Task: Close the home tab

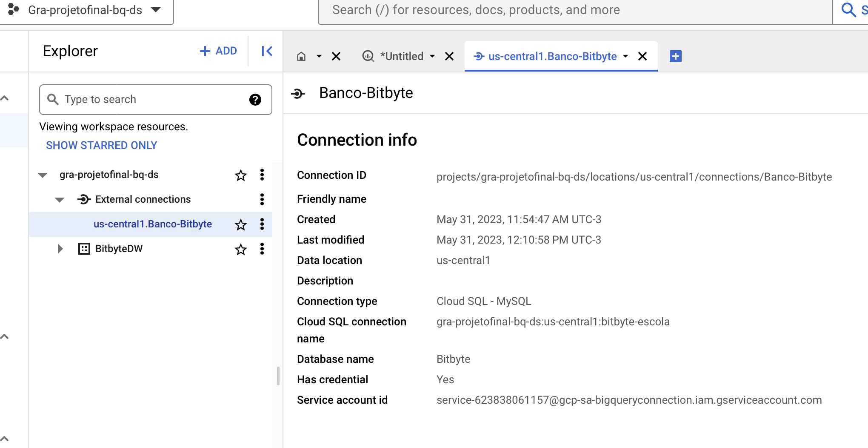Action: pyautogui.click(x=336, y=56)
